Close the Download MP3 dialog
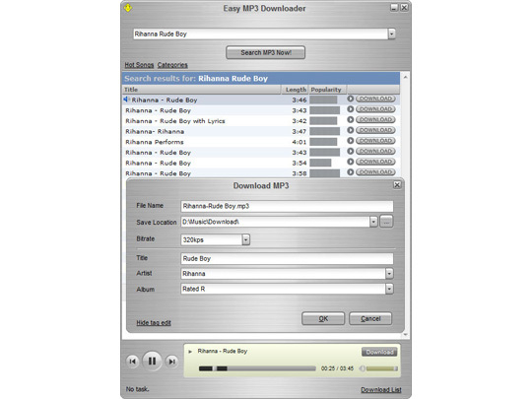This screenshot has width=532, height=399. [397, 185]
